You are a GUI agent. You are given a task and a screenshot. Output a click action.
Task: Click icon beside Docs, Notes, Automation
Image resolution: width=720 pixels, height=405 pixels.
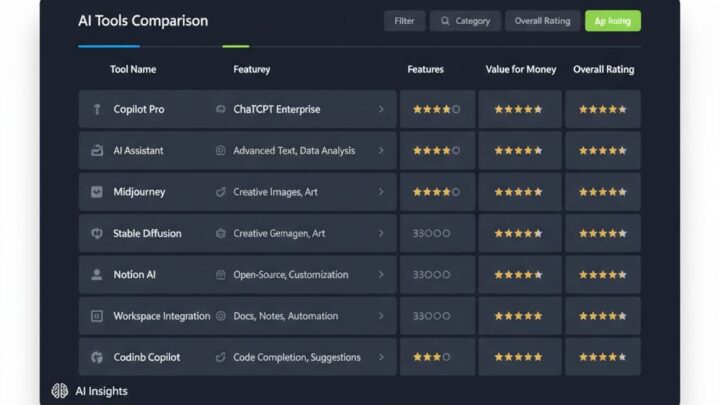(221, 316)
